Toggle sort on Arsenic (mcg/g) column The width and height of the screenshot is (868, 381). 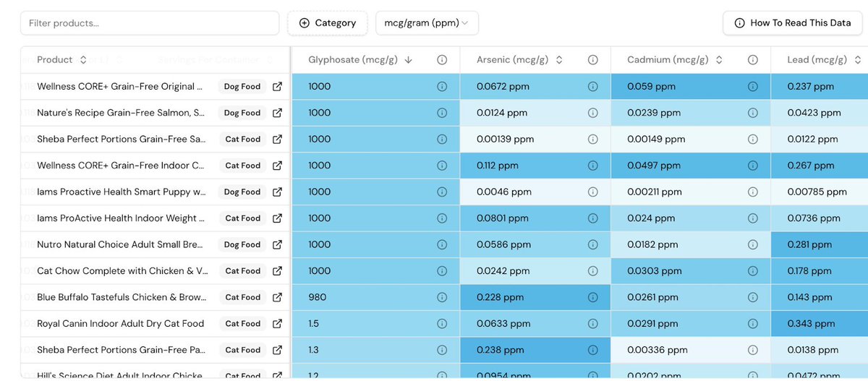coord(559,60)
